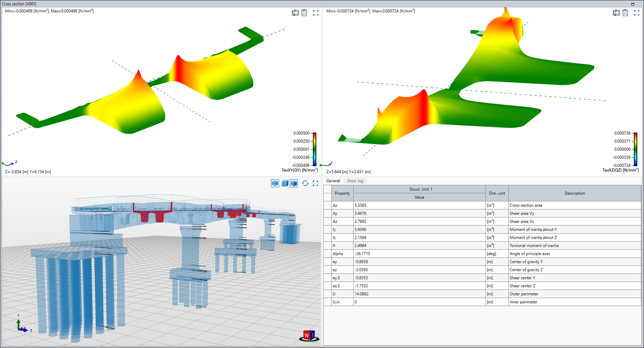Click the legend value 0.000736 label
Image resolution: width=644 pixels, height=348 pixels.
click(x=622, y=133)
